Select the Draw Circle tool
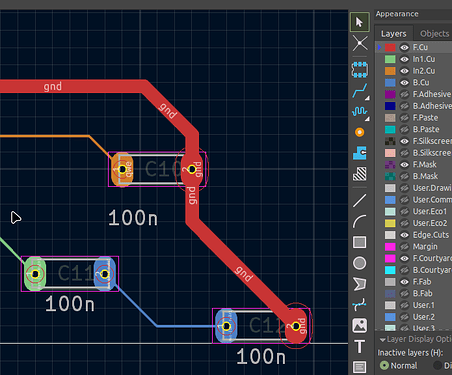Screen dimensions: 452x375 (359, 263)
